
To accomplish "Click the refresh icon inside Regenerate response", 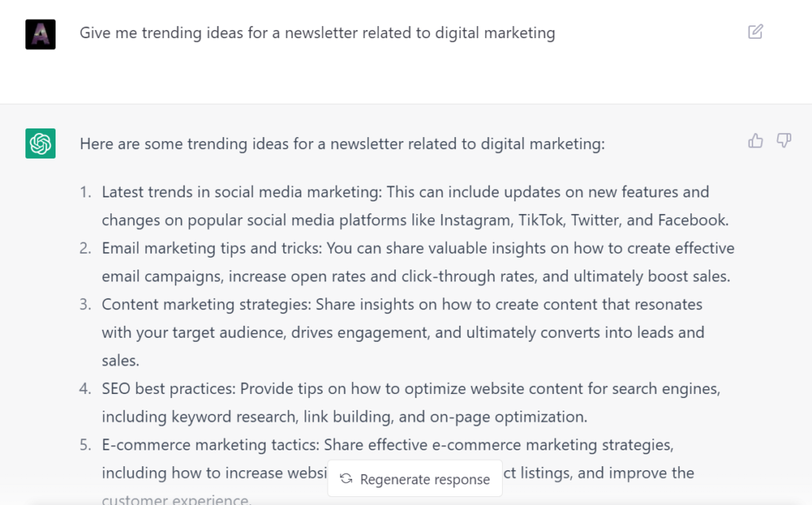I will (x=346, y=479).
